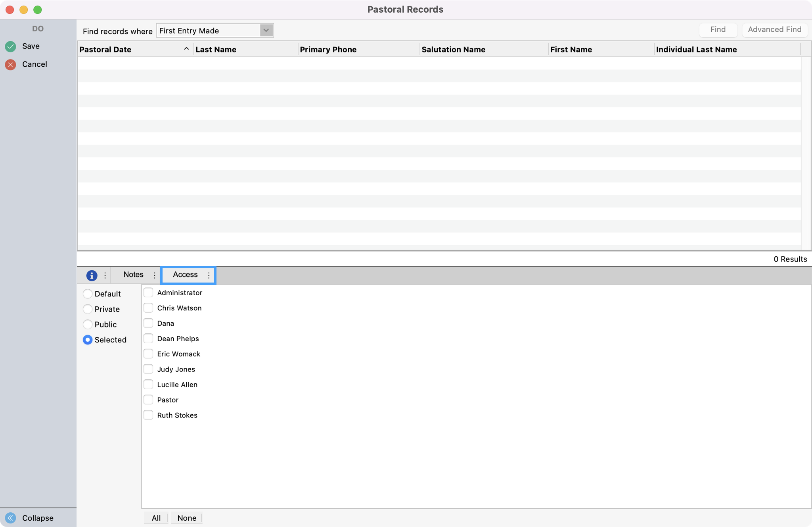Open the info tab with blue i icon
This screenshot has height=527, width=812.
92,275
